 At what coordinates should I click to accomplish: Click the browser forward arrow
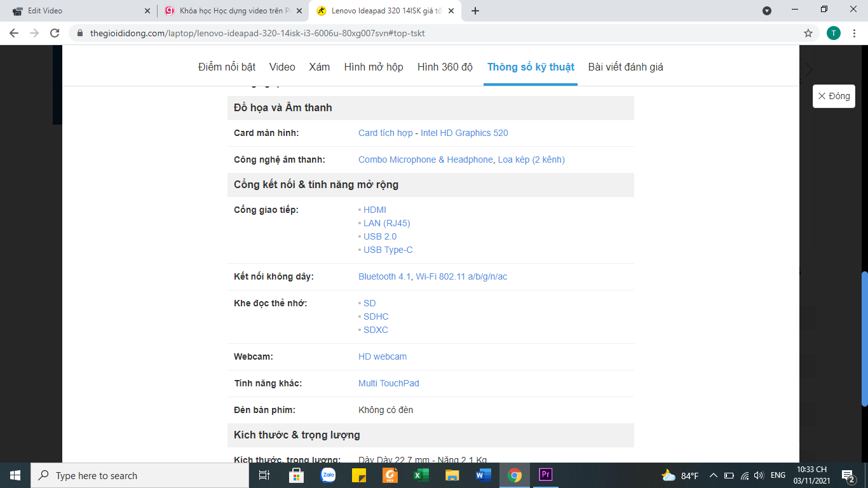(34, 33)
